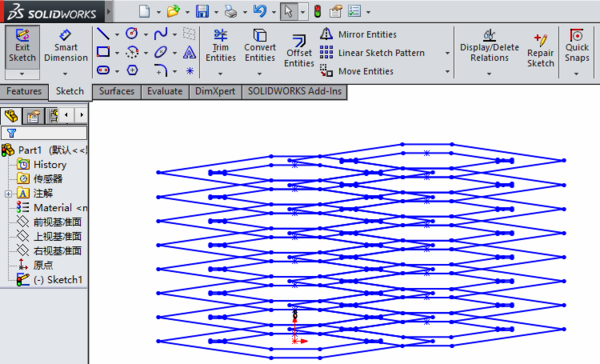Expand the Convert Entities dropdown arrow
This screenshot has height=364, width=600.
coord(259,73)
